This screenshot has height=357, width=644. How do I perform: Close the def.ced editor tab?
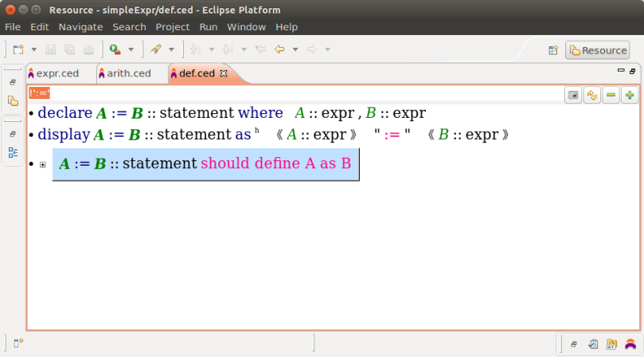tap(224, 73)
